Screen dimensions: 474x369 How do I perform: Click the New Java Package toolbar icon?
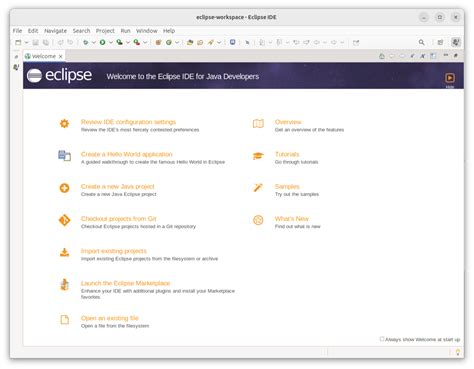(158, 42)
